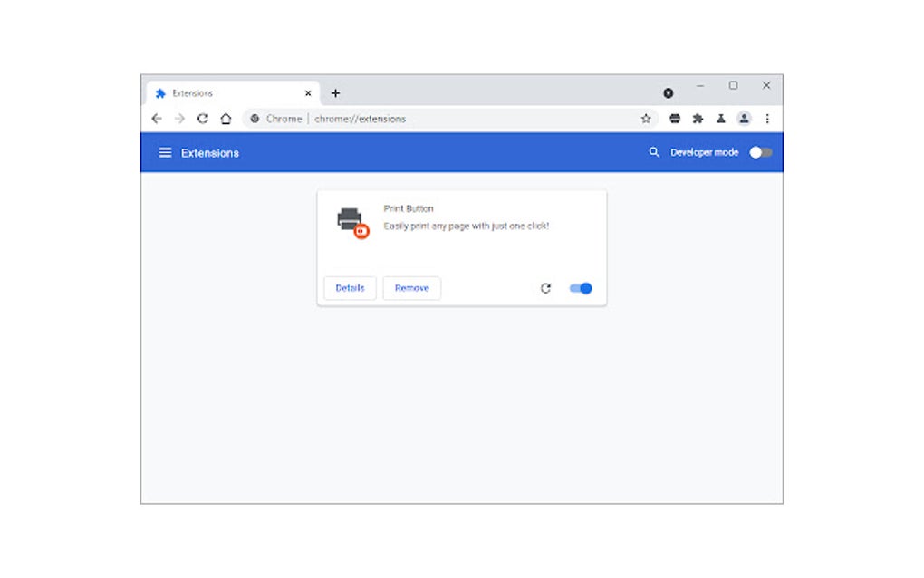This screenshot has height=578, width=924.
Task: Remove the Print Button extension
Action: [412, 288]
